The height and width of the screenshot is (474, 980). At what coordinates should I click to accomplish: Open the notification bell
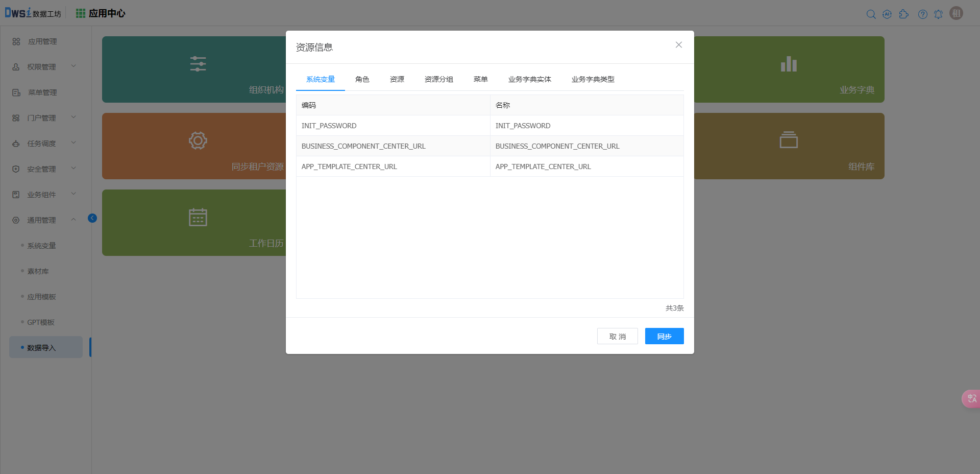pos(938,14)
